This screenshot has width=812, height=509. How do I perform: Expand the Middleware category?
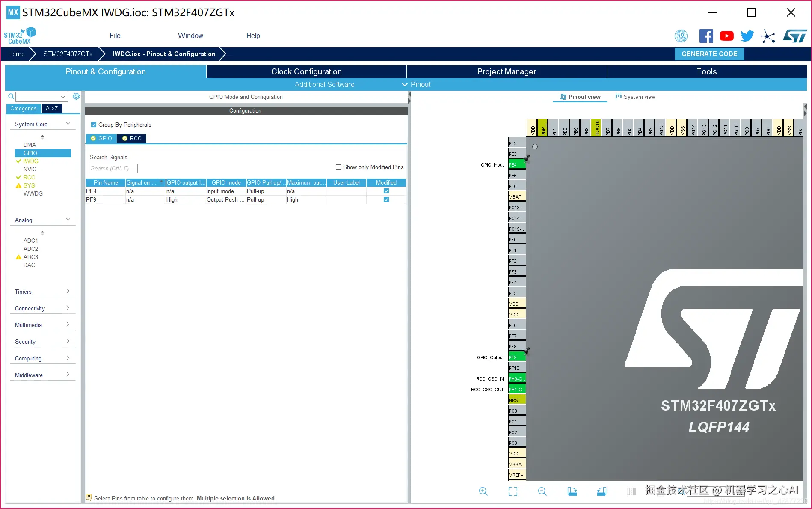[x=68, y=375]
